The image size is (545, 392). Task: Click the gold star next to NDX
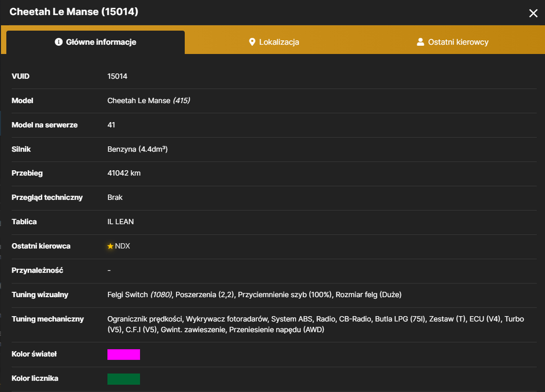pos(110,246)
